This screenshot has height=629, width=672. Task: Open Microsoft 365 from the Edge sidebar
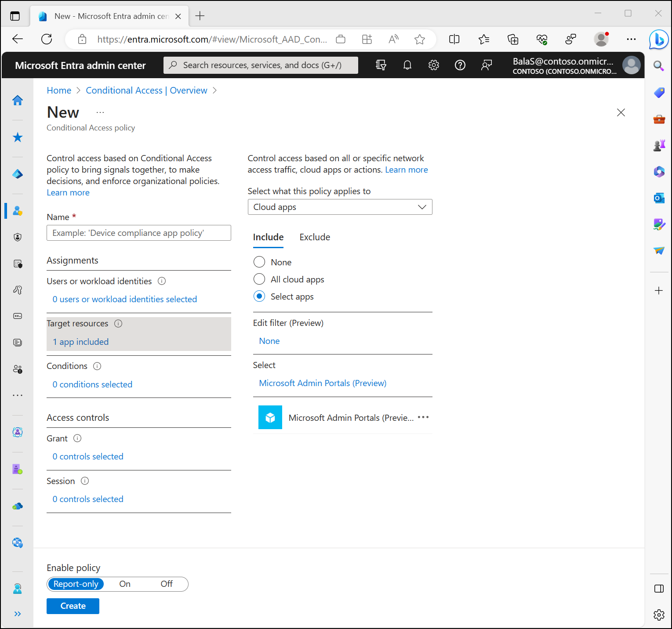(659, 172)
